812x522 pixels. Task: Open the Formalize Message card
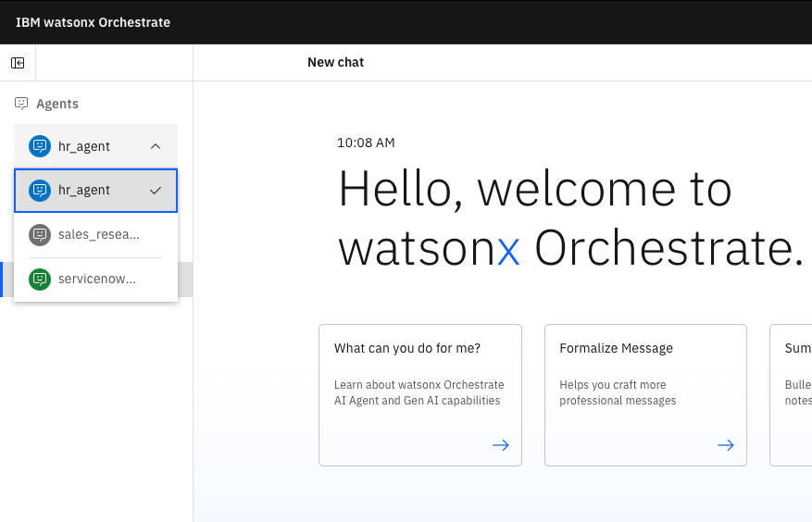tap(645, 395)
